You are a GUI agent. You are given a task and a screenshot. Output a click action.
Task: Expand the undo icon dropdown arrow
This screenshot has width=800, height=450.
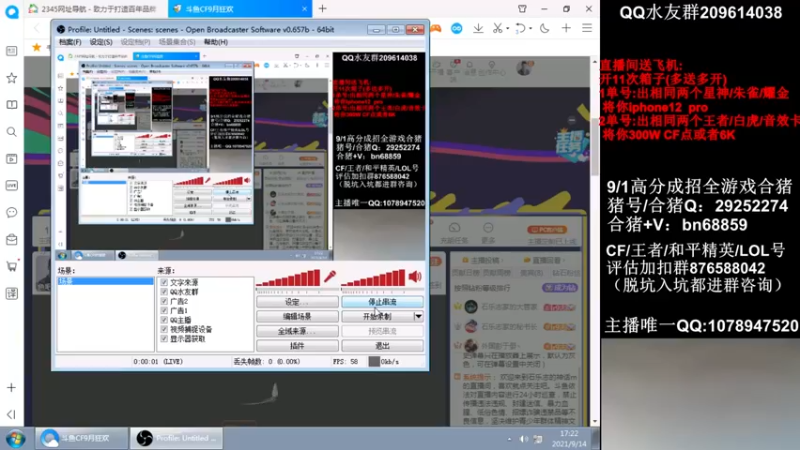(530, 29)
